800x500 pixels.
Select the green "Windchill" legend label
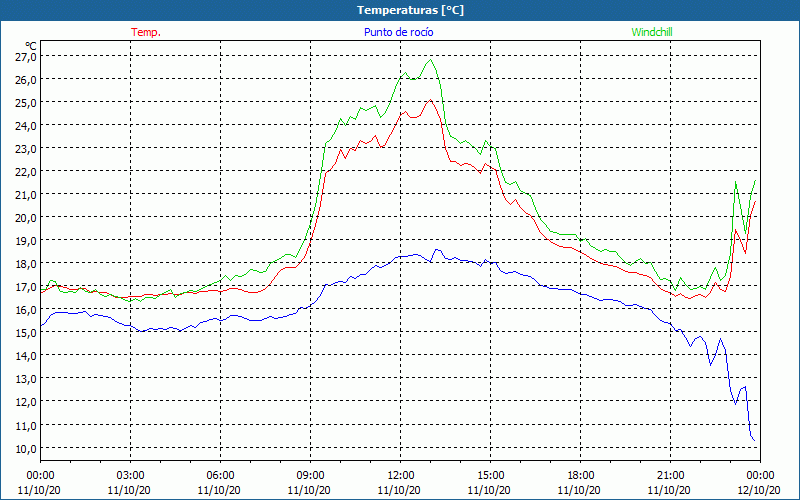652,32
